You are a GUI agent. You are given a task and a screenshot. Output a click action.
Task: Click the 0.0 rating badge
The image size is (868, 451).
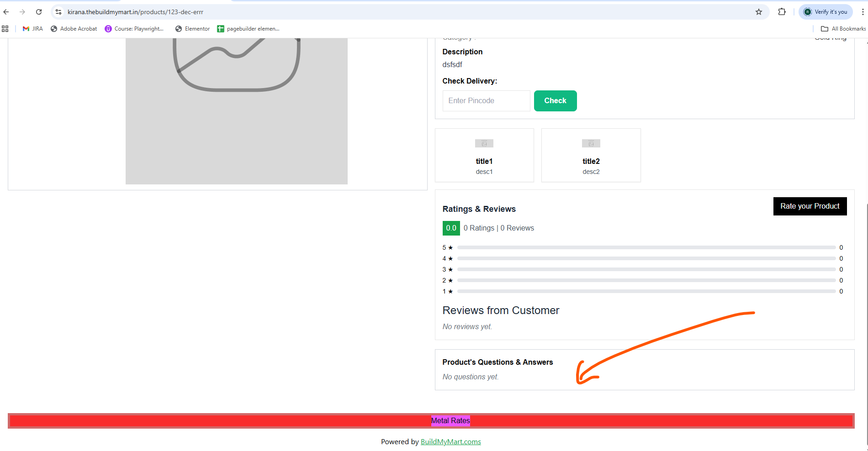[451, 228]
